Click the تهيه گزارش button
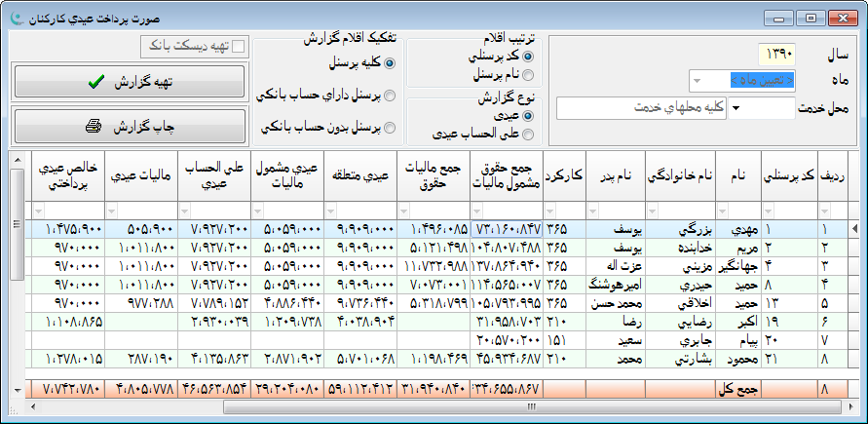This screenshot has height=424, width=868. point(130,82)
